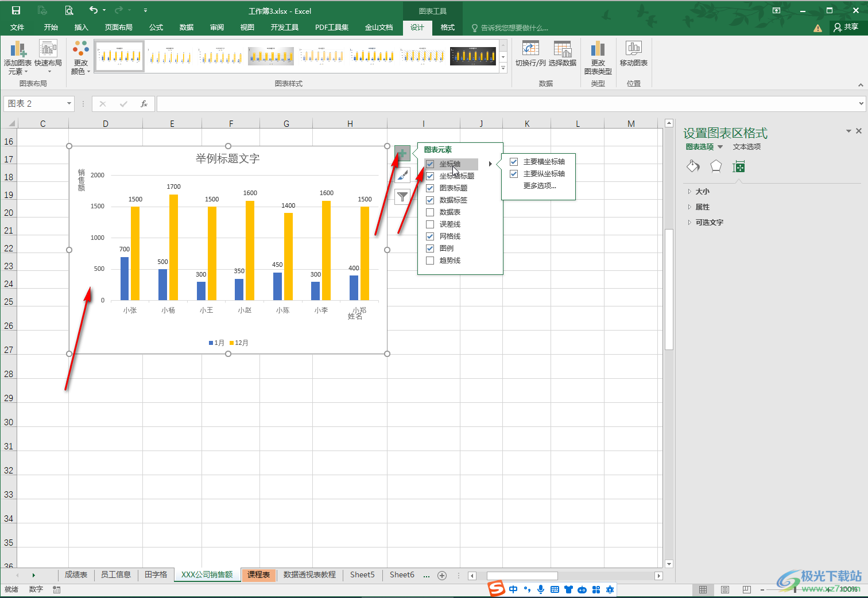Screen dimensions: 868x598
Task: Uncheck 主要横坐标轴 checkbox in submenu
Action: coord(514,162)
